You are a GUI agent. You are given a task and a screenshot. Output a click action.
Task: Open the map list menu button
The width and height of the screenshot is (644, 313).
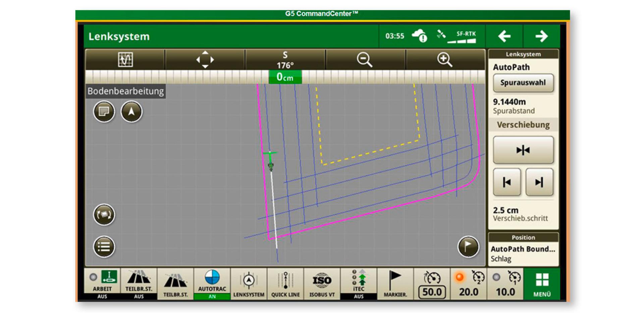click(104, 247)
